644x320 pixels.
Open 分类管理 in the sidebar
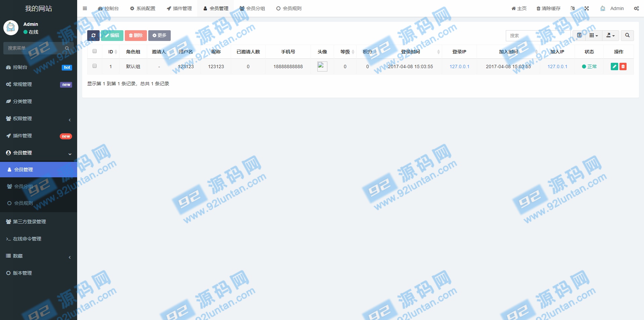pyautogui.click(x=39, y=101)
